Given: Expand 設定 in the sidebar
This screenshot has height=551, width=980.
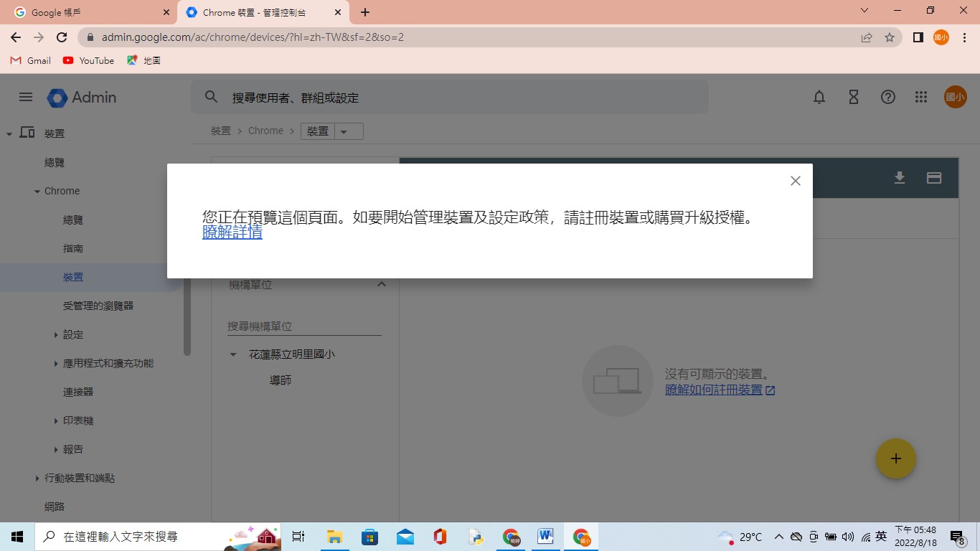Looking at the screenshot, I should click(x=57, y=335).
